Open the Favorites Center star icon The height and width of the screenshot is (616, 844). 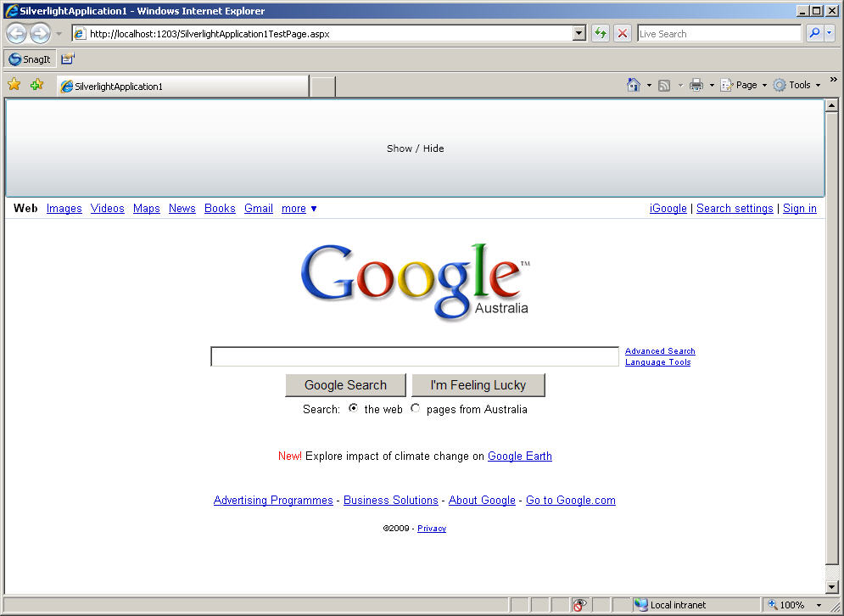click(x=14, y=85)
